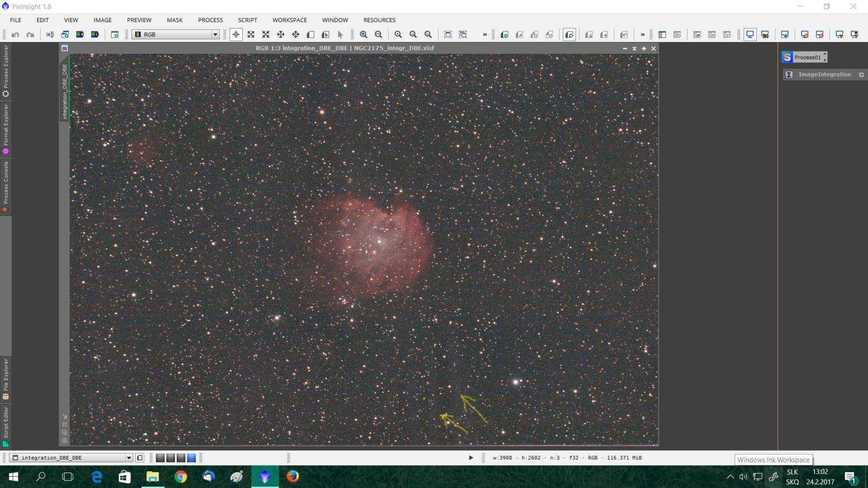
Task: Redo the previously undone action
Action: click(30, 35)
